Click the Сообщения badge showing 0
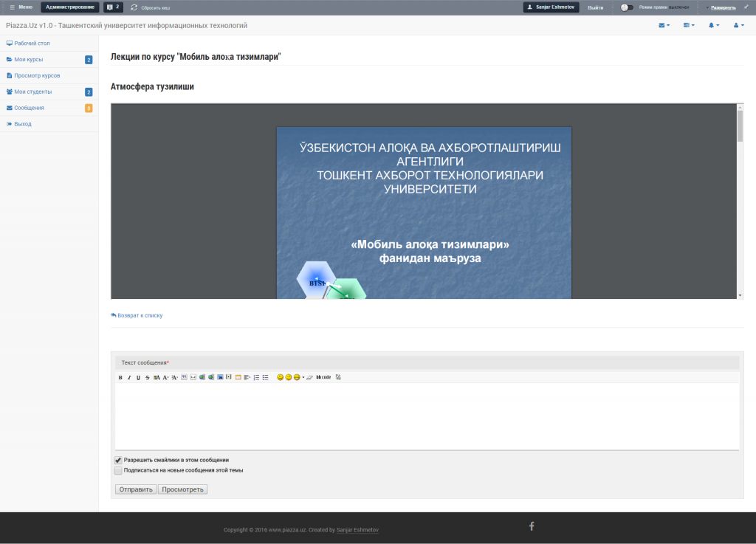 [89, 108]
